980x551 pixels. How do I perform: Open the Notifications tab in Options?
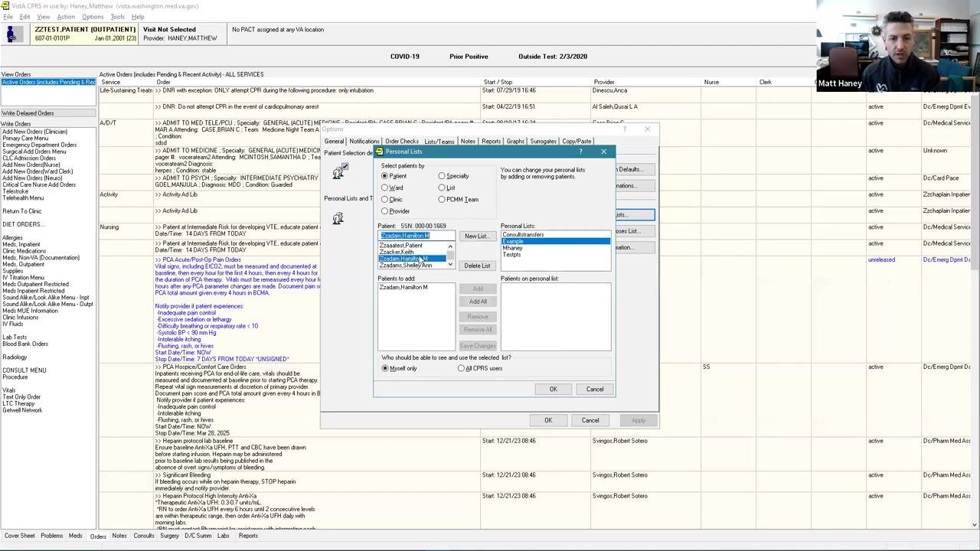[364, 142]
